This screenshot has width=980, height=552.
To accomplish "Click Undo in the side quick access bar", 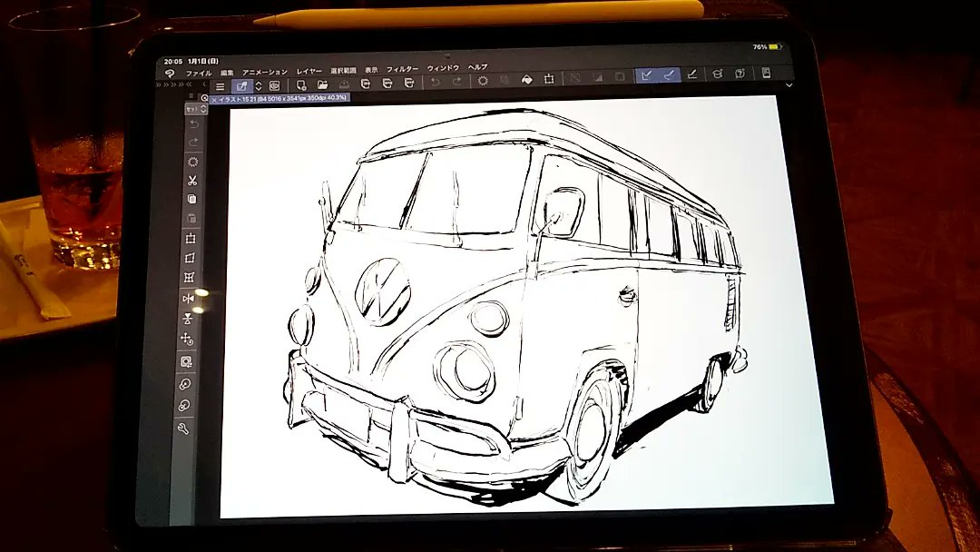I will [194, 124].
